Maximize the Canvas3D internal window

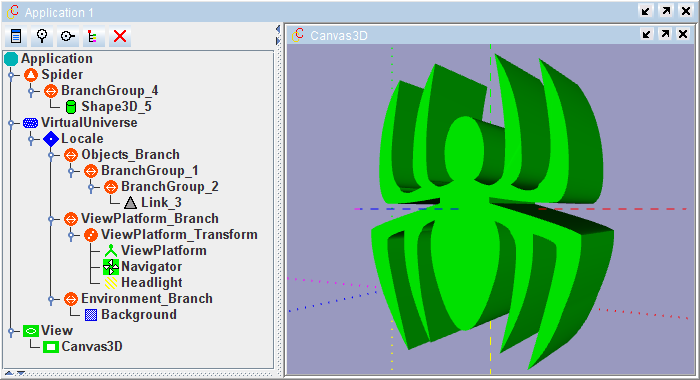pos(665,34)
